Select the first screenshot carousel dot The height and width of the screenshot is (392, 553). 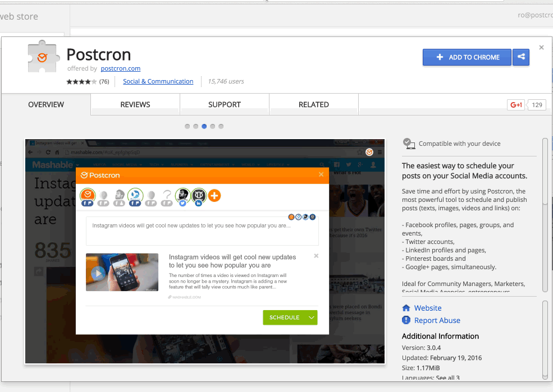[x=188, y=126]
